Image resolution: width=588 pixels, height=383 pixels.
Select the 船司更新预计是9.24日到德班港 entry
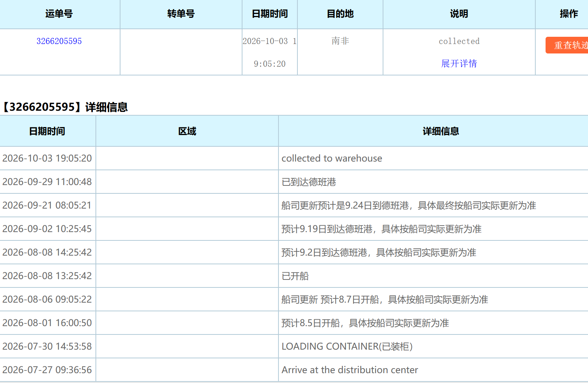(409, 205)
